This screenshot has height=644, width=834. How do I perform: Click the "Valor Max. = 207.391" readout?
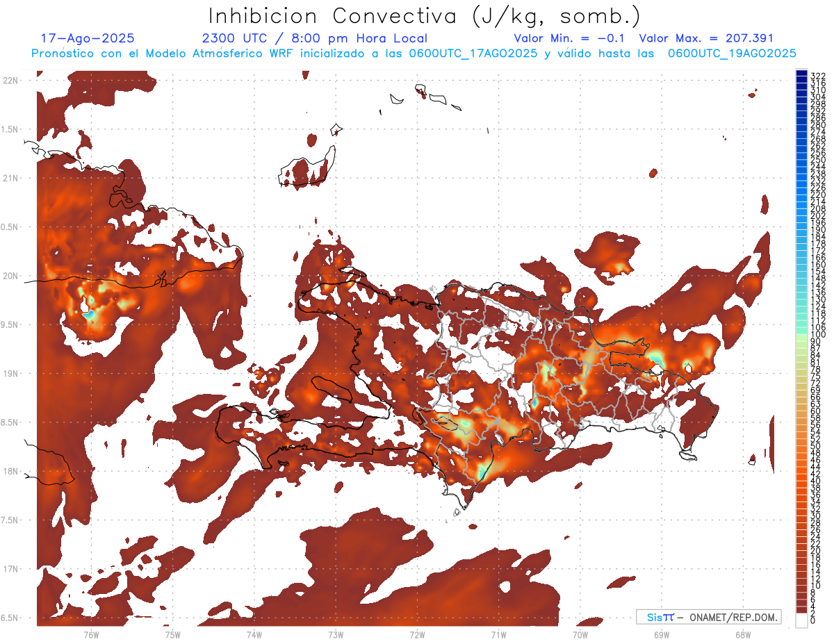click(x=706, y=38)
